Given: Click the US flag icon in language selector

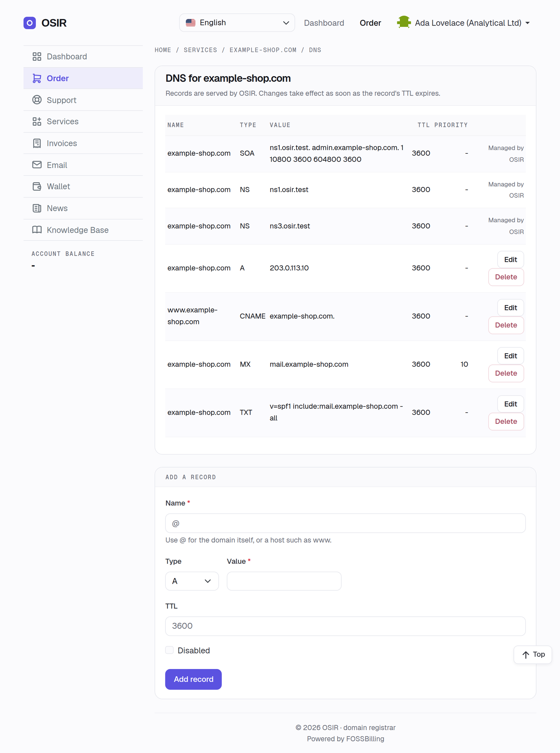Looking at the screenshot, I should tap(190, 23).
